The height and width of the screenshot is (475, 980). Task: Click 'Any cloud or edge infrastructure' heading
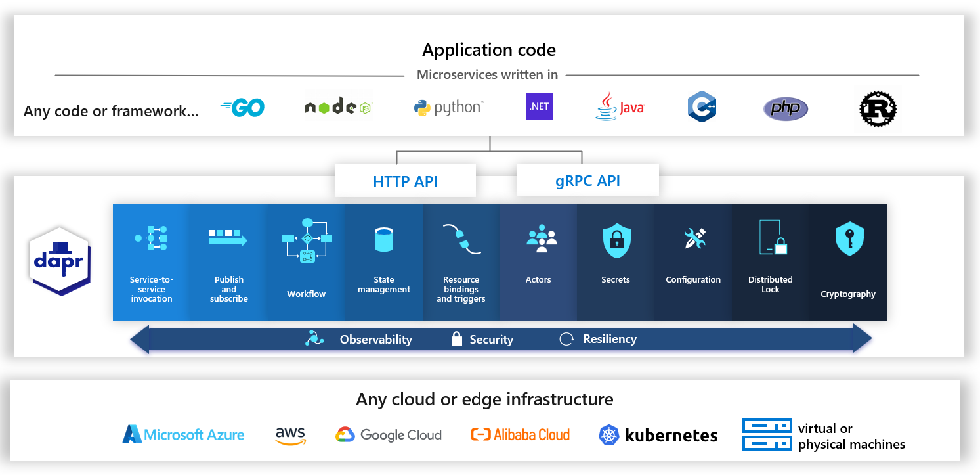[484, 399]
